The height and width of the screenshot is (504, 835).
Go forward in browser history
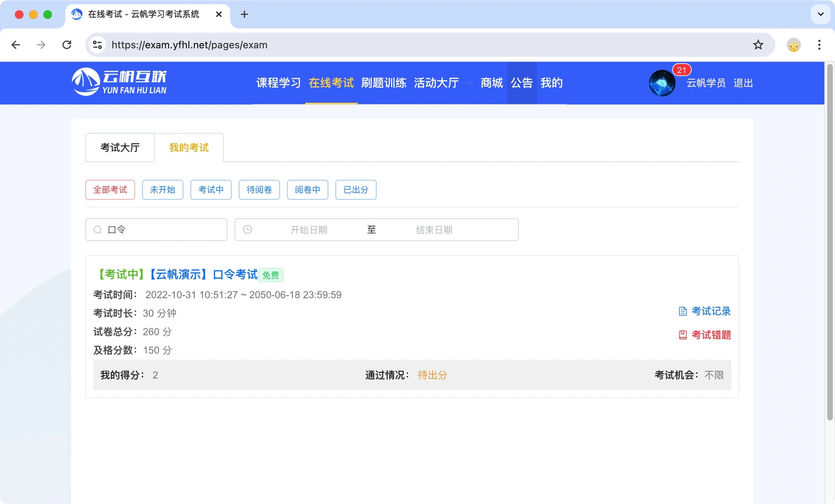point(41,45)
